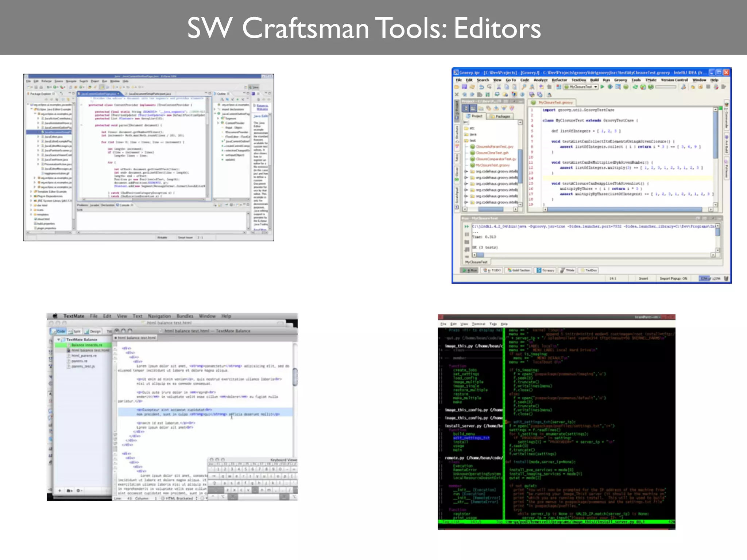Viewport: 747px width, 560px height.
Task: Select the html balance test.html tab in TextMate
Action: (x=135, y=338)
